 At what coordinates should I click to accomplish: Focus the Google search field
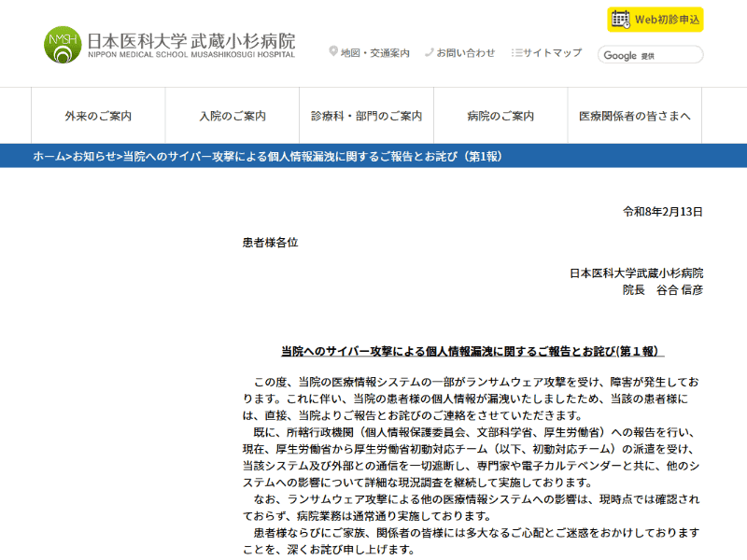650,55
